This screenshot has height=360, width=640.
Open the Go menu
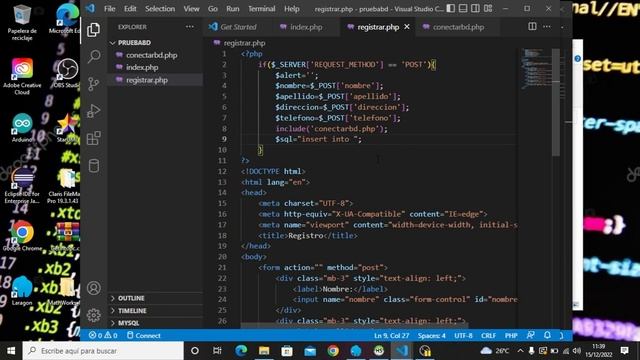213,9
